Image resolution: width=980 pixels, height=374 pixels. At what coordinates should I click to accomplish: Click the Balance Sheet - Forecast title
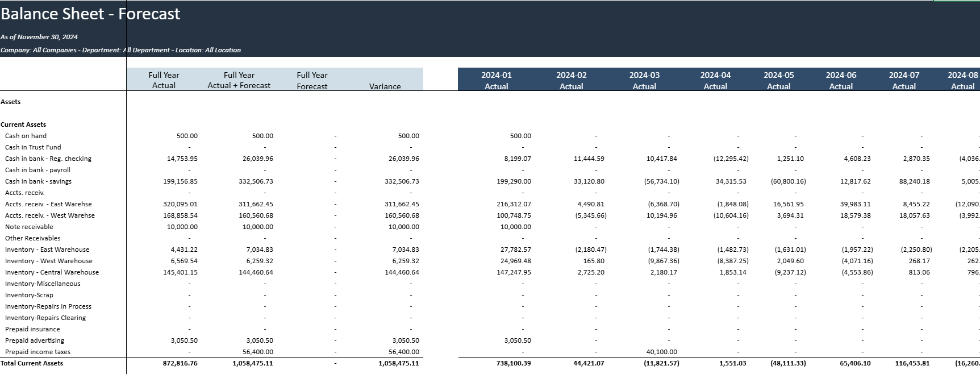click(x=90, y=14)
